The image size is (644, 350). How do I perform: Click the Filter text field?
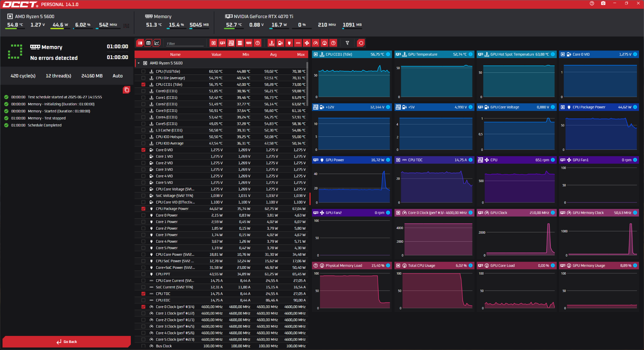pos(185,44)
